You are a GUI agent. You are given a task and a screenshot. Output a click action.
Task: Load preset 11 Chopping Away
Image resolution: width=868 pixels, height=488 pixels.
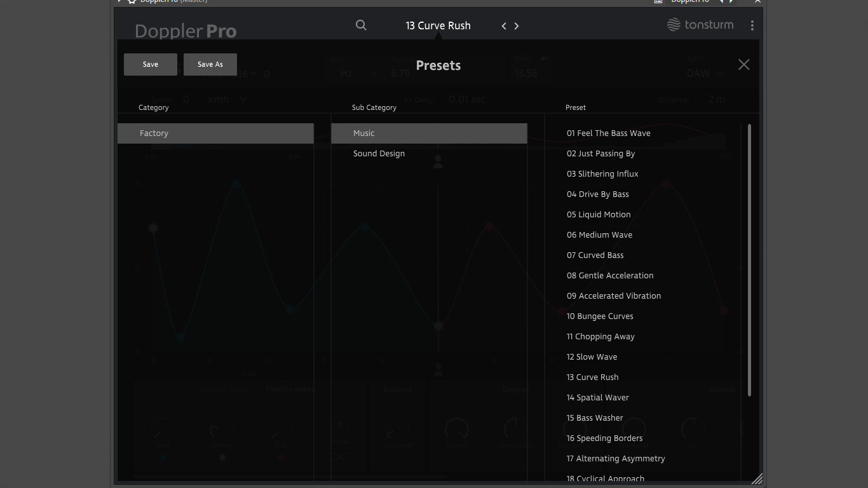[600, 337]
